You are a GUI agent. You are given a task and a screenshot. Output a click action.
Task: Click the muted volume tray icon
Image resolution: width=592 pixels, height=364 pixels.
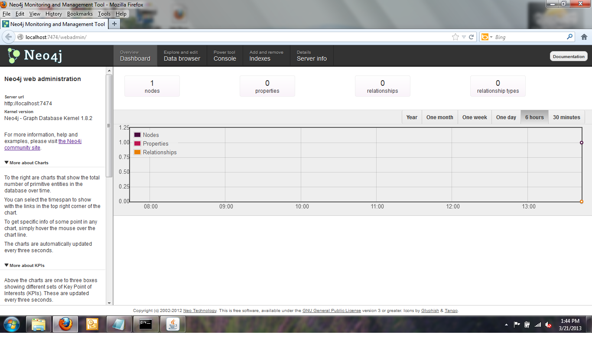point(548,325)
